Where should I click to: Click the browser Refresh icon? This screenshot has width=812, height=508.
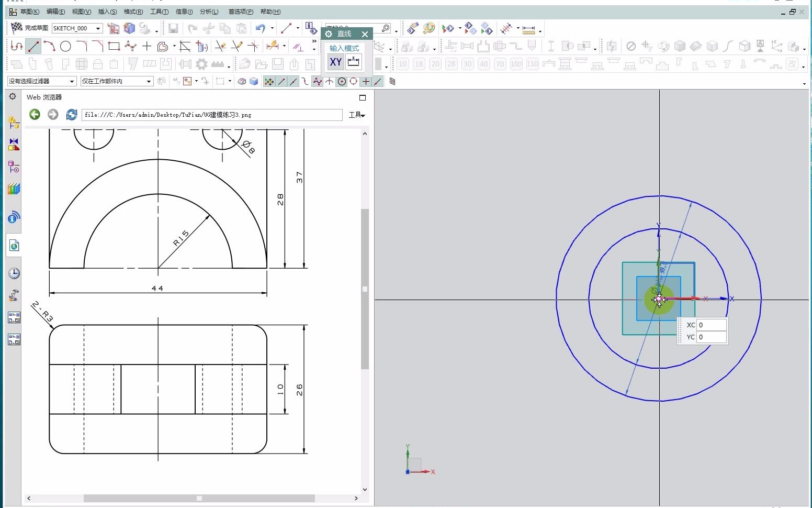coord(72,115)
